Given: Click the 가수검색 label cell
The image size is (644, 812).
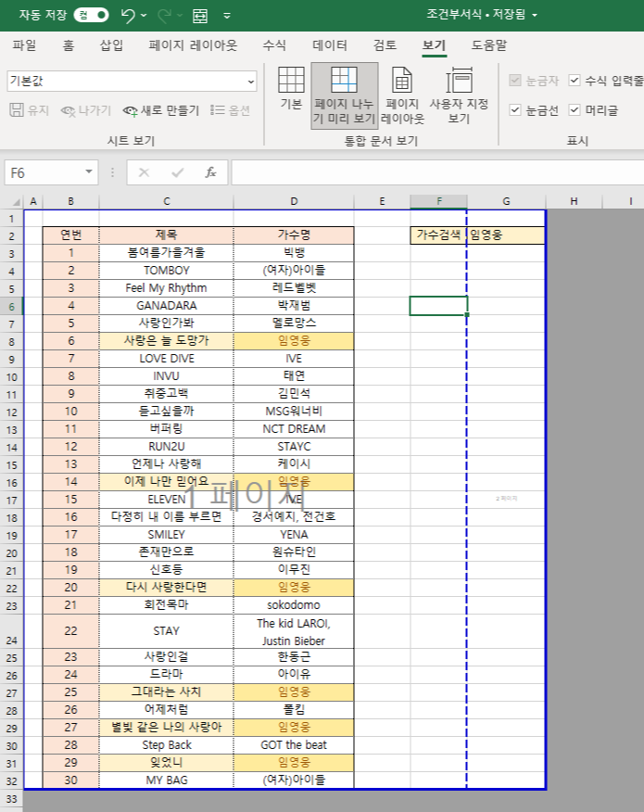Looking at the screenshot, I should tap(438, 235).
